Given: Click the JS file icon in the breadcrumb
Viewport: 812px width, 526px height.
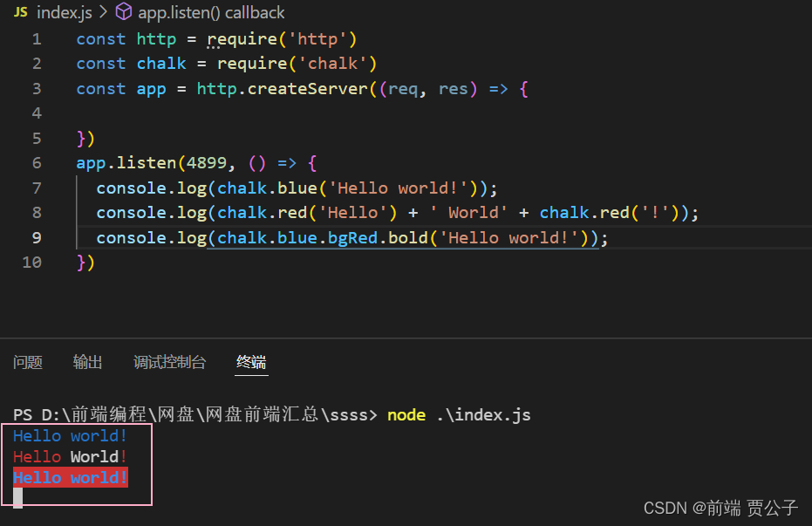Looking at the screenshot, I should 21,12.
